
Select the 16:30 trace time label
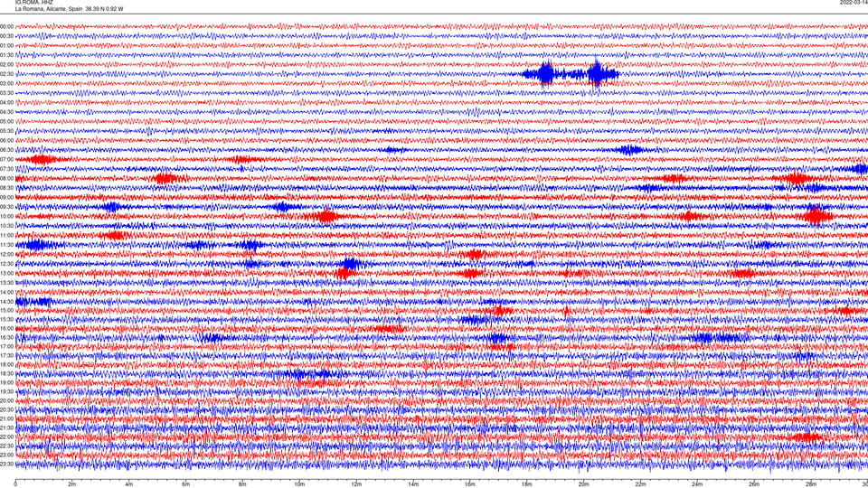pos(6,337)
